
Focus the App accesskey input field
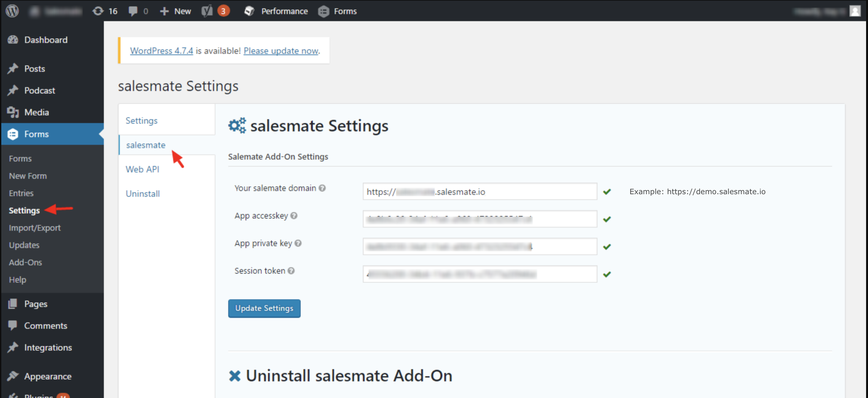coord(480,219)
